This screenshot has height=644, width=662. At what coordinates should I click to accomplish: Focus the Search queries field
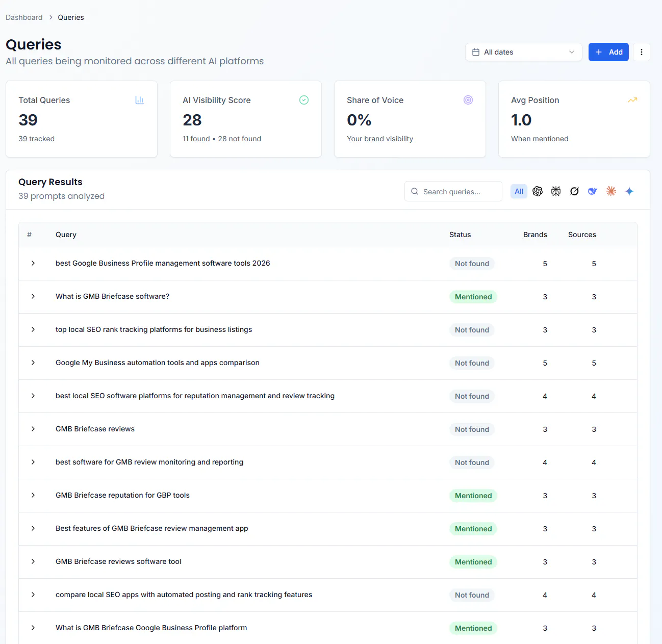coord(453,191)
